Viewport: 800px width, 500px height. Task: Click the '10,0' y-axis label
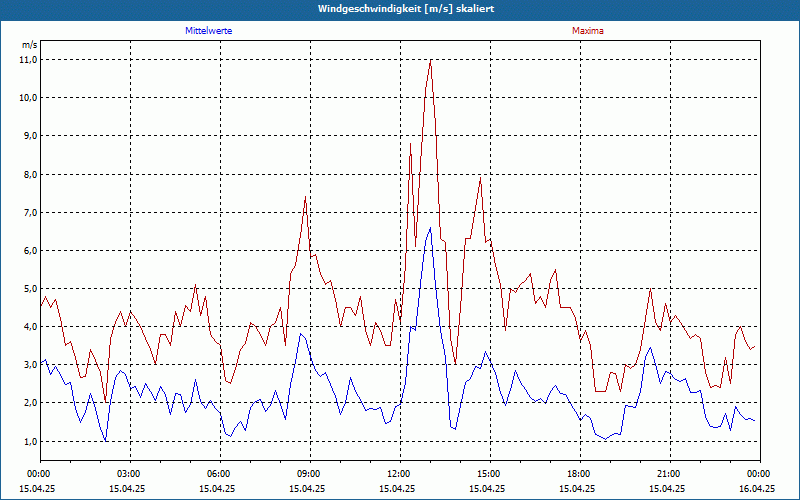(29, 97)
